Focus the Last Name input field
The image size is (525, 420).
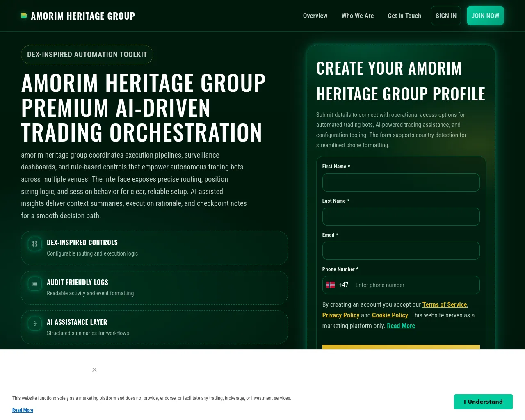pos(401,217)
